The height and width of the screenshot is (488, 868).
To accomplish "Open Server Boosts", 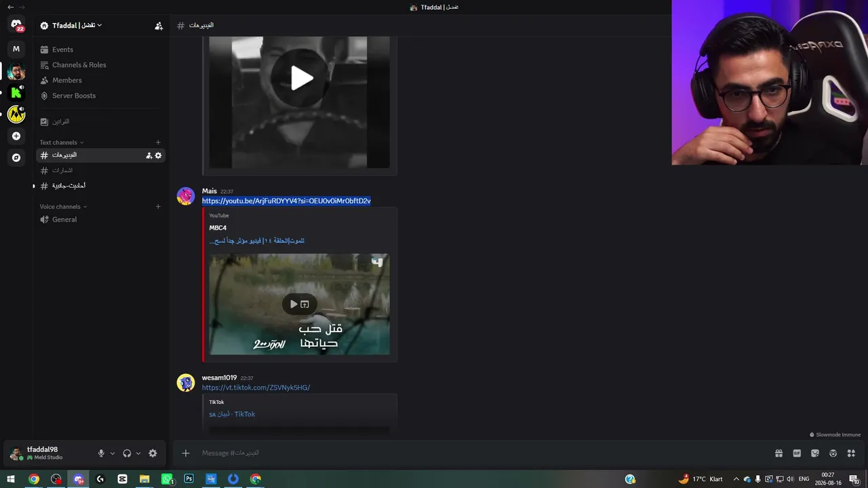I will (x=102, y=96).
